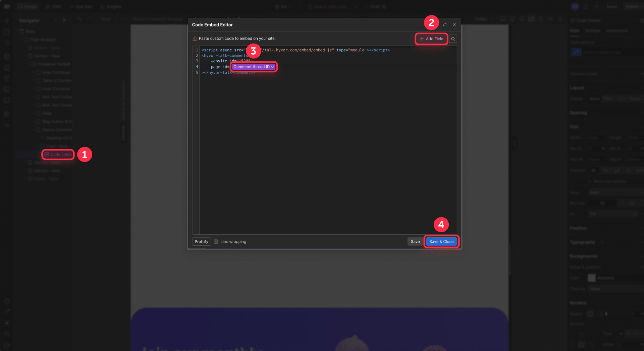The width and height of the screenshot is (644, 351).
Task: Click the website-id attribute line
Action: pyautogui.click(x=231, y=61)
